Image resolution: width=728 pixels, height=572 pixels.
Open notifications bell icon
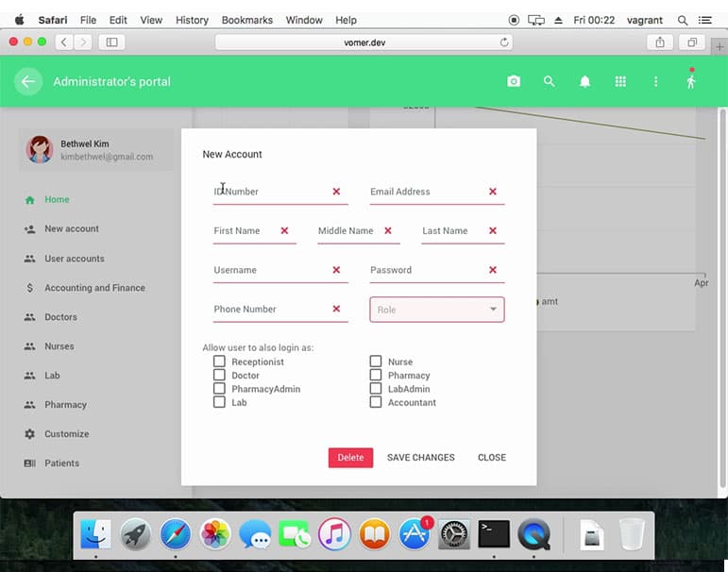(585, 82)
